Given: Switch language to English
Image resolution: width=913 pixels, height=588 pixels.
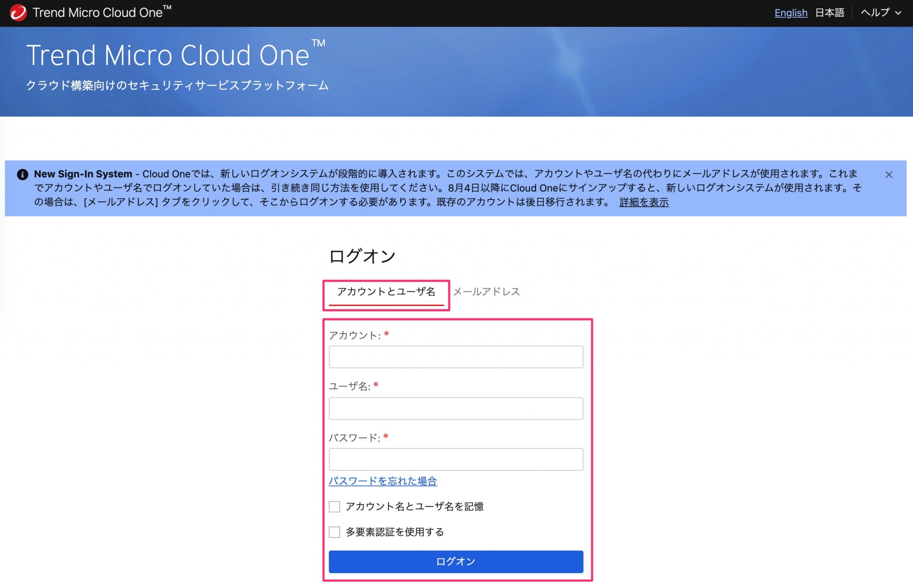Looking at the screenshot, I should tap(790, 13).
